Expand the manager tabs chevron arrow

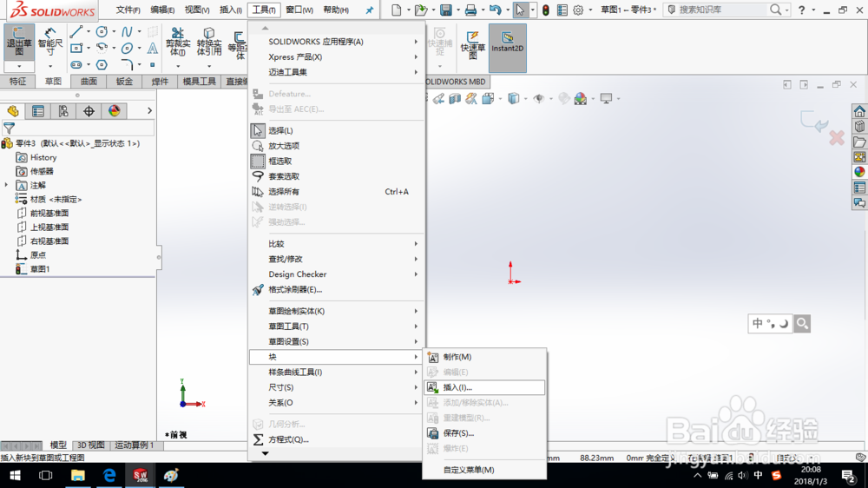point(149,111)
